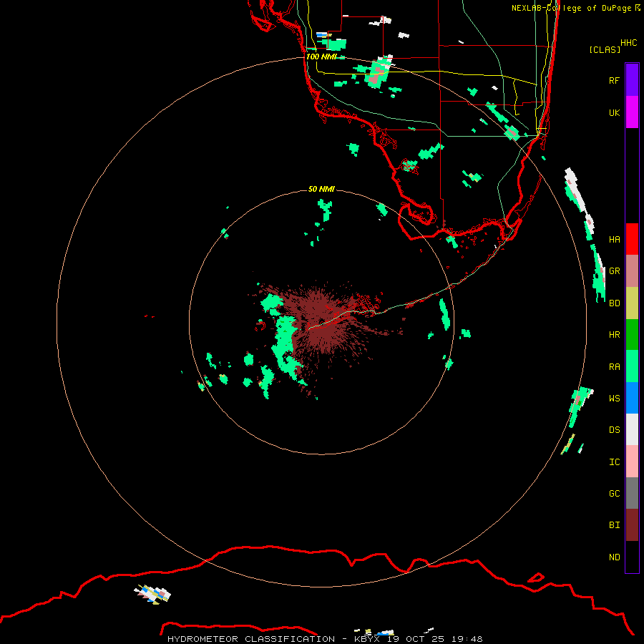644x644 pixels.
Task: Click the light green RA legend swatch
Action: (x=632, y=366)
